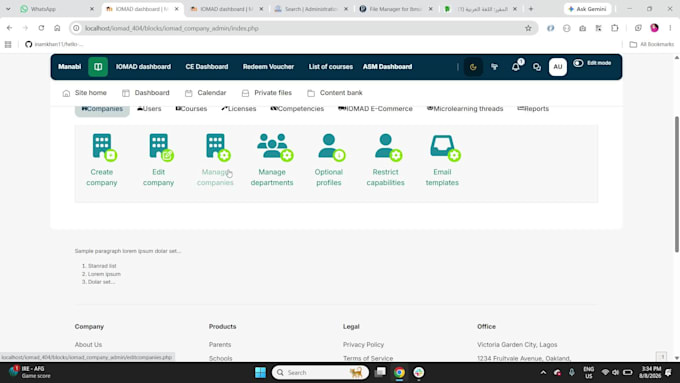Click the paint roller theme icon
Image resolution: width=680 pixels, height=383 pixels.
tap(494, 67)
